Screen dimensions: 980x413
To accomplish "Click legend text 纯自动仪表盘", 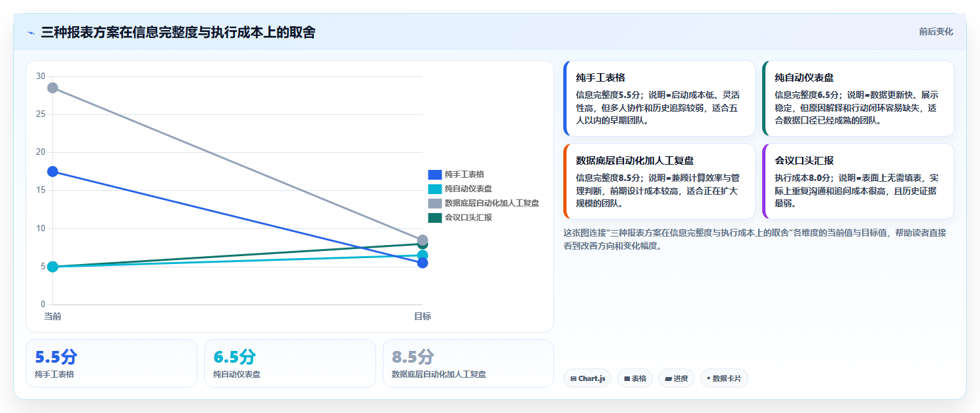I will (468, 189).
